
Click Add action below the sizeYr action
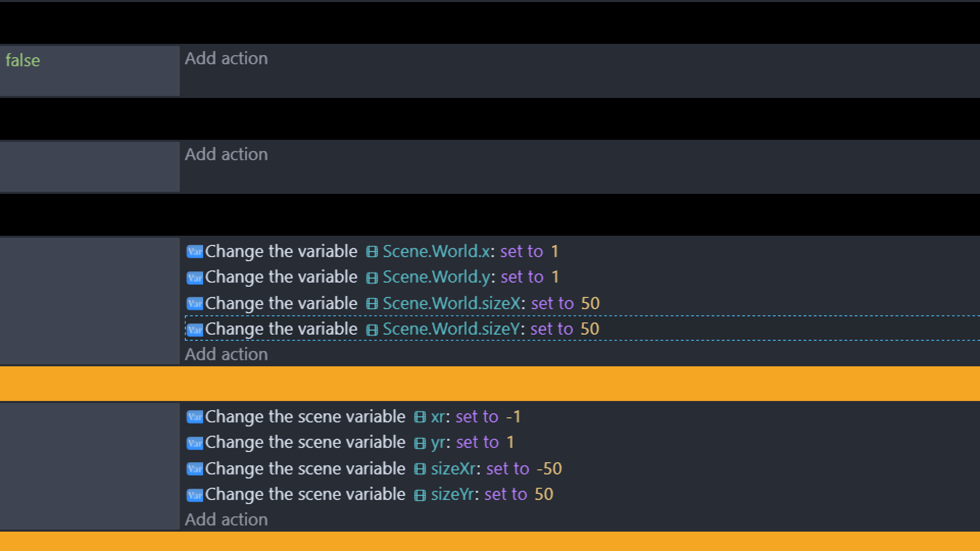click(x=226, y=519)
